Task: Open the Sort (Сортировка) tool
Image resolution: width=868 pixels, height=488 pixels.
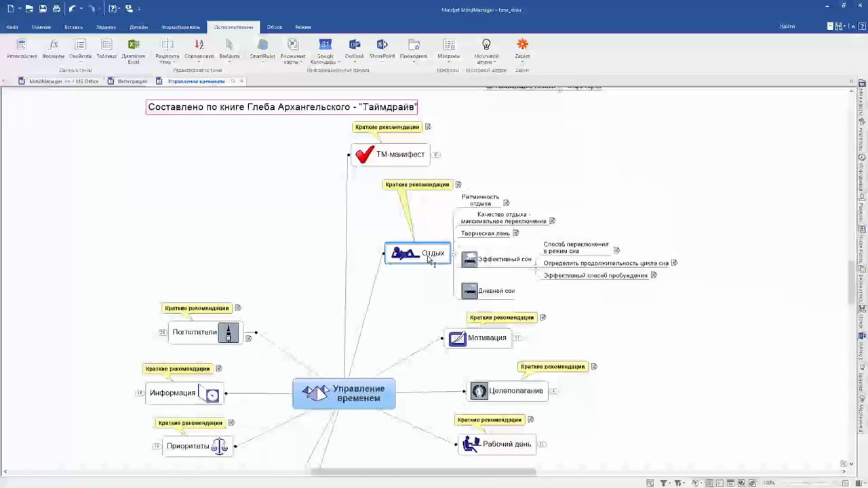Action: 199,49
